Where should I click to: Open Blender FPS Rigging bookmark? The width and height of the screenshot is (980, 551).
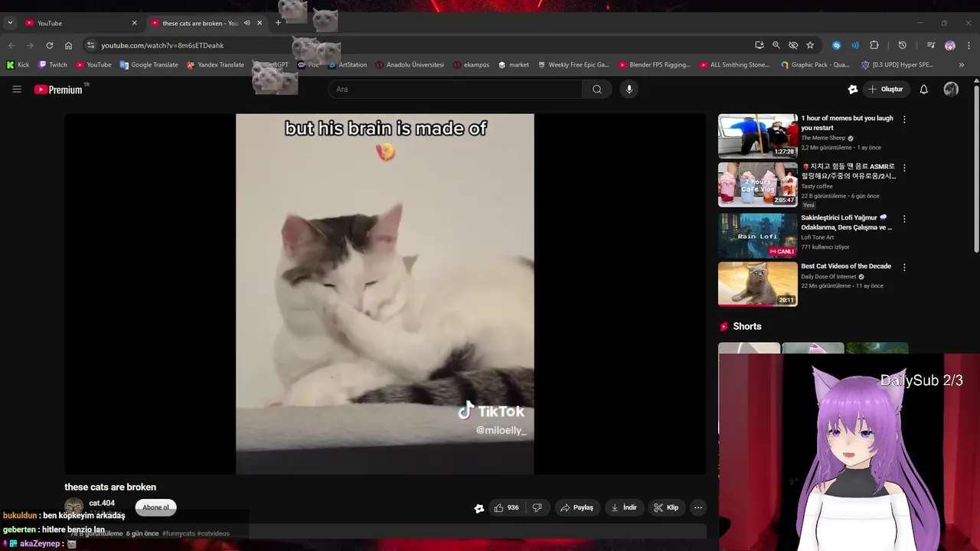pos(655,65)
